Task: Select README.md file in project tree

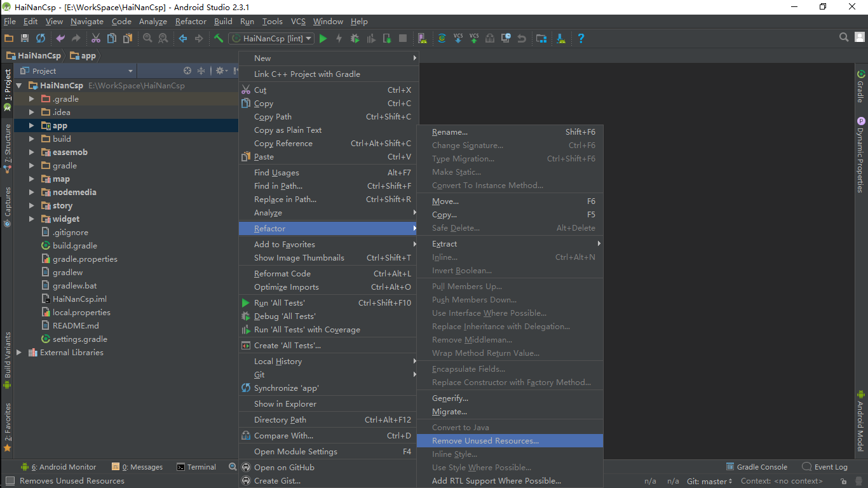Action: (x=70, y=326)
